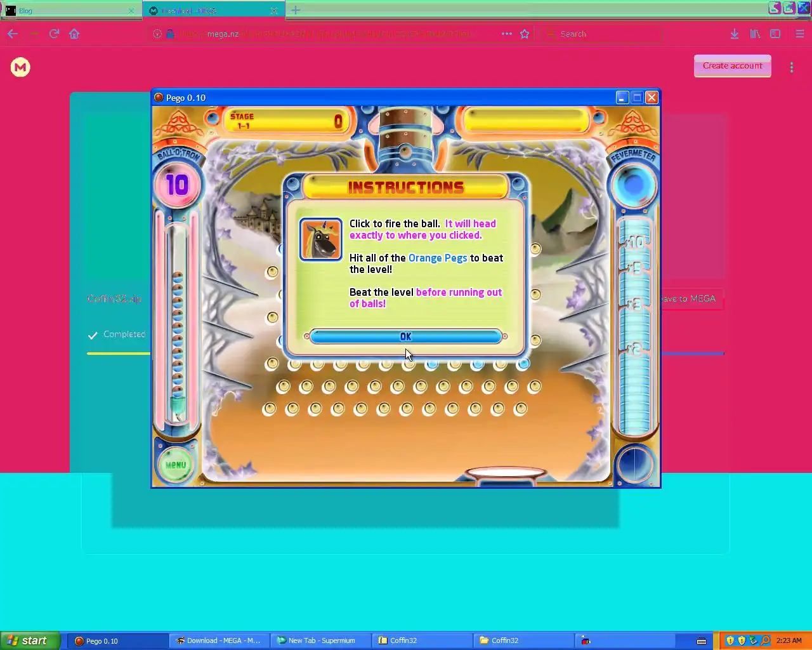The height and width of the screenshot is (650, 812).
Task: Open a new browser tab with plus
Action: 296,10
